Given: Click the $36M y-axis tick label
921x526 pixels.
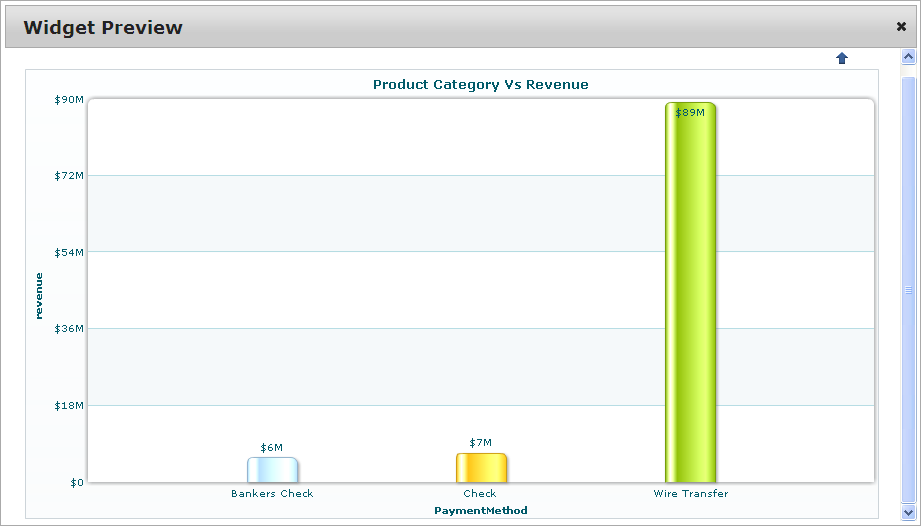Looking at the screenshot, I should [70, 329].
